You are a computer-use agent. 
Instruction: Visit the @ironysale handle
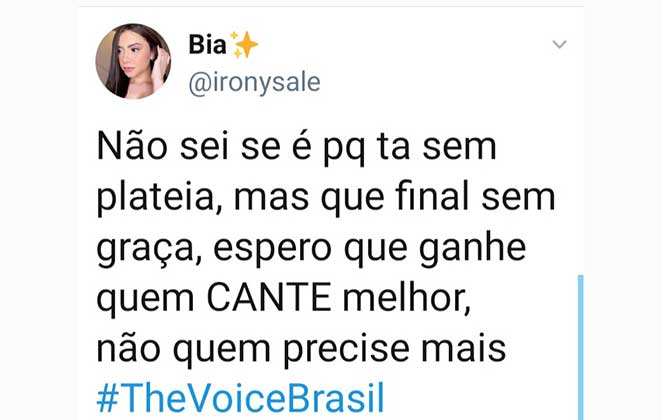pos(254,82)
